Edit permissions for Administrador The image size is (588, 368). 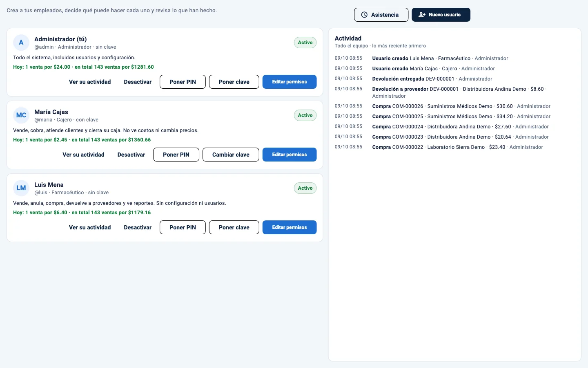coord(290,82)
